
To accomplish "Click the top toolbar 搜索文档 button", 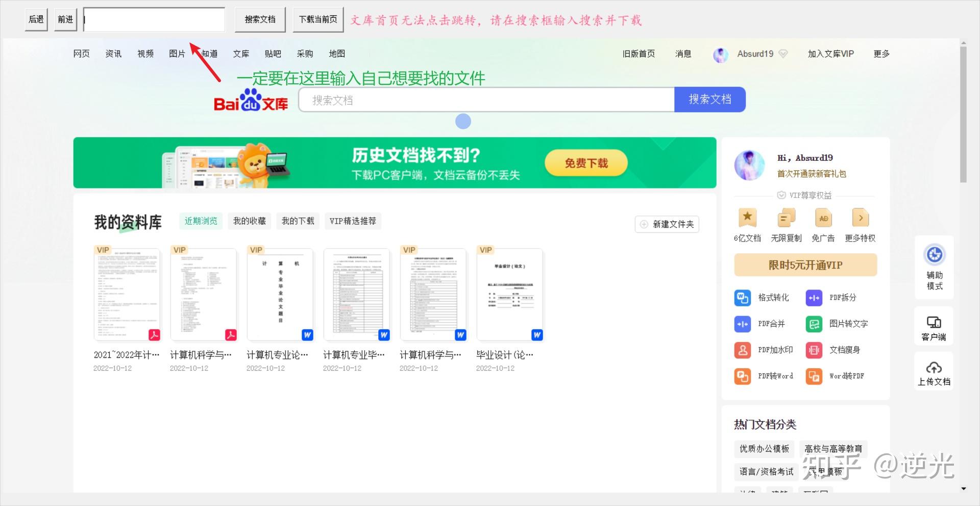I will 260,19.
